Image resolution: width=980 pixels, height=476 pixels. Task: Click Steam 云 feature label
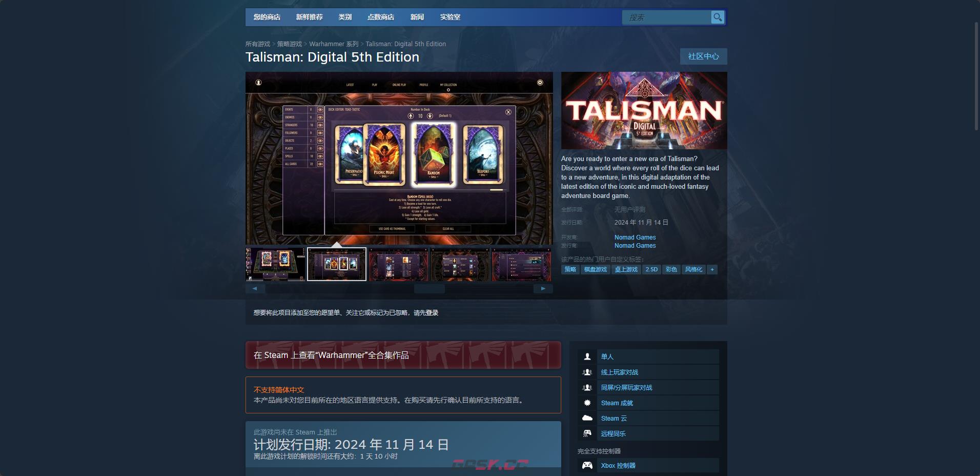click(x=614, y=418)
